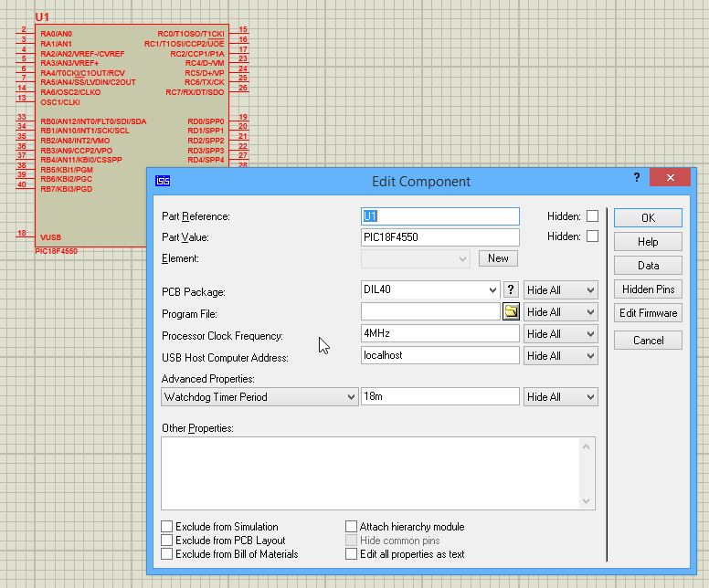Click Other Properties scrollbar down arrow
The width and height of the screenshot is (709, 588).
coord(586,500)
